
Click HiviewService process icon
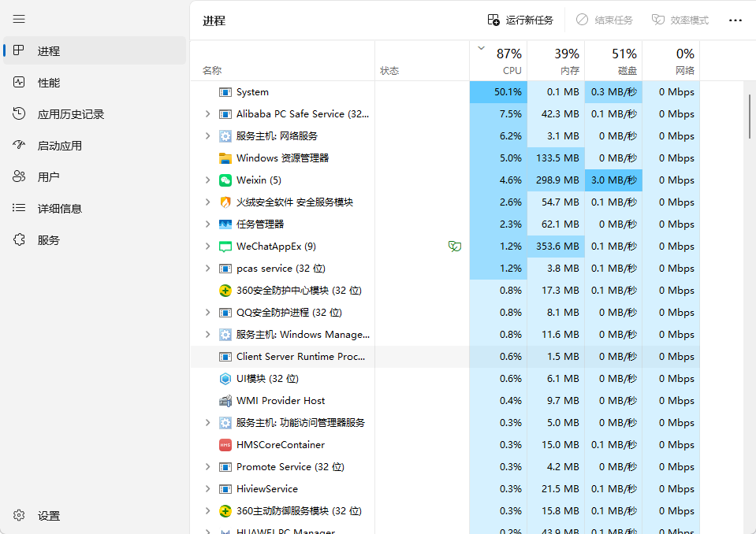click(225, 489)
